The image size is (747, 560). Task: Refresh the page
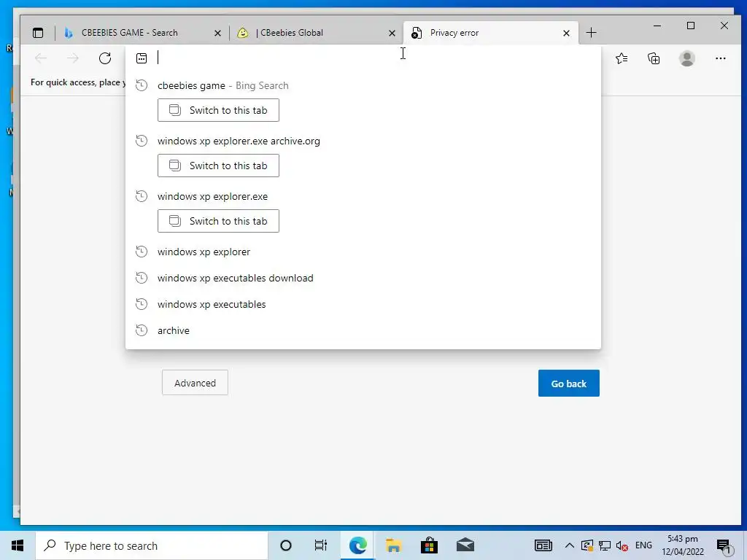click(105, 58)
